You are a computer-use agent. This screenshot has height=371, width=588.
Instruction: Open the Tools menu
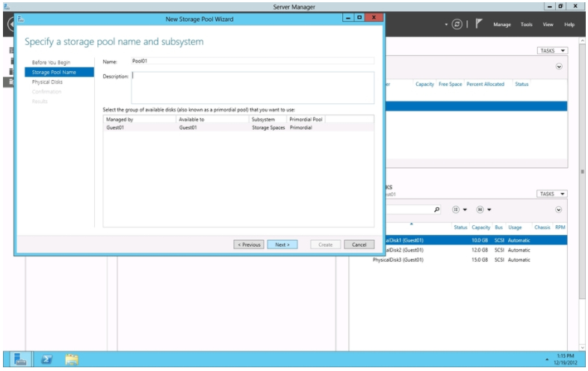pos(526,25)
